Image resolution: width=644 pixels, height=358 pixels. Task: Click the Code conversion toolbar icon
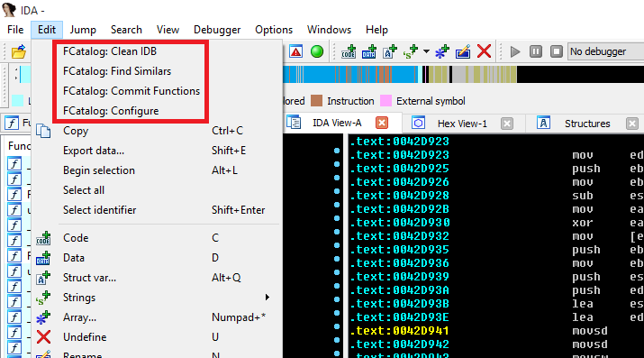tap(349, 51)
